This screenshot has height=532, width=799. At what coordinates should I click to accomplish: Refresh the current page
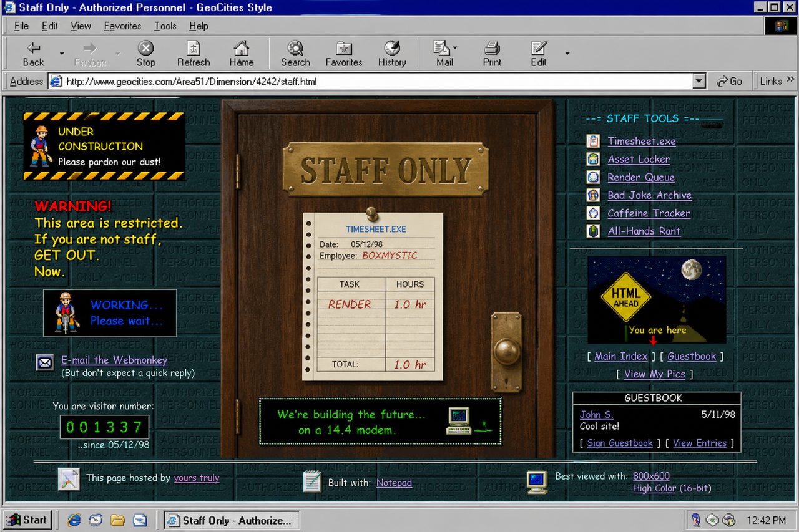pyautogui.click(x=194, y=54)
